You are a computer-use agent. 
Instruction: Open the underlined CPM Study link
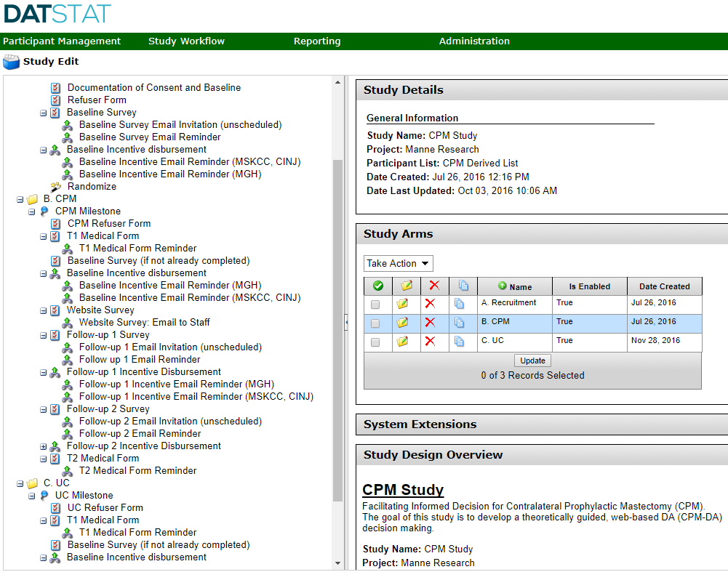pos(403,490)
